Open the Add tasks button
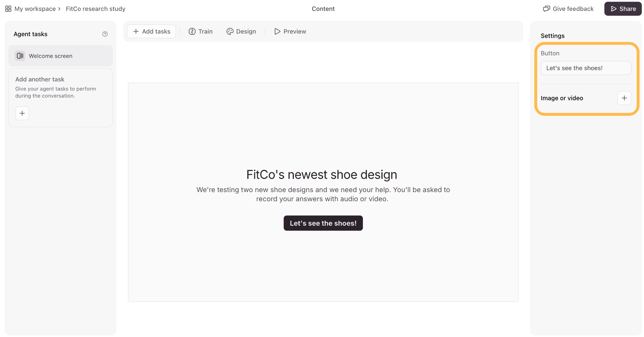 [152, 31]
